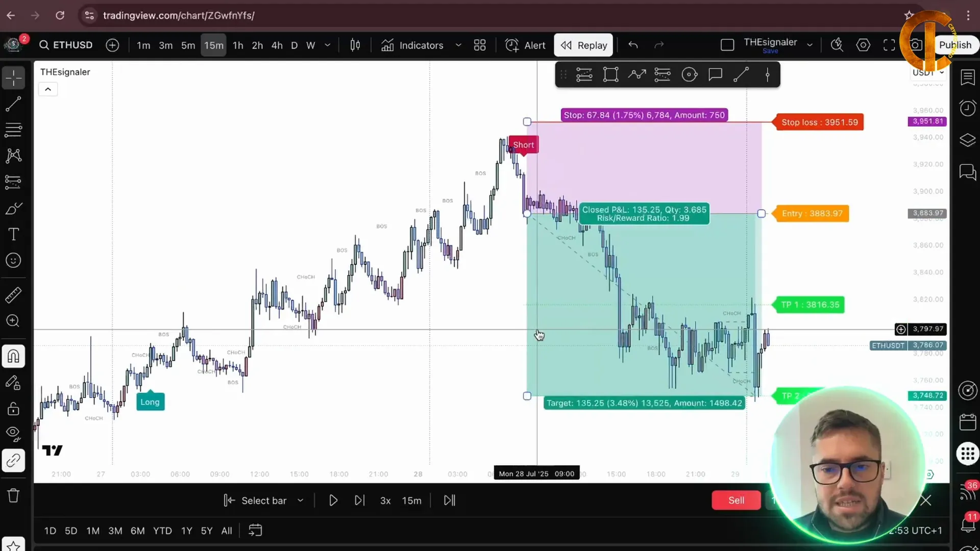Click the floating toolbar rectangle icon
The image size is (980, 551).
tap(610, 75)
